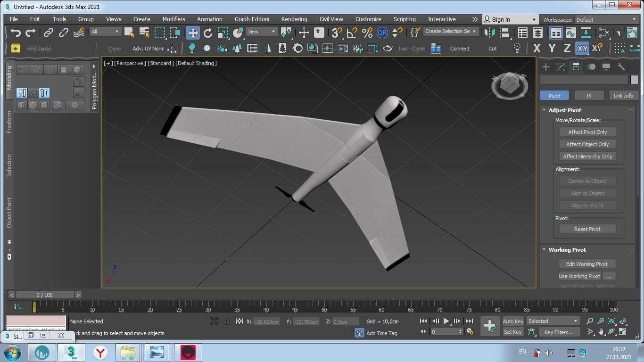The height and width of the screenshot is (362, 644).
Task: Click Edit Working Pivot button
Action: point(587,264)
